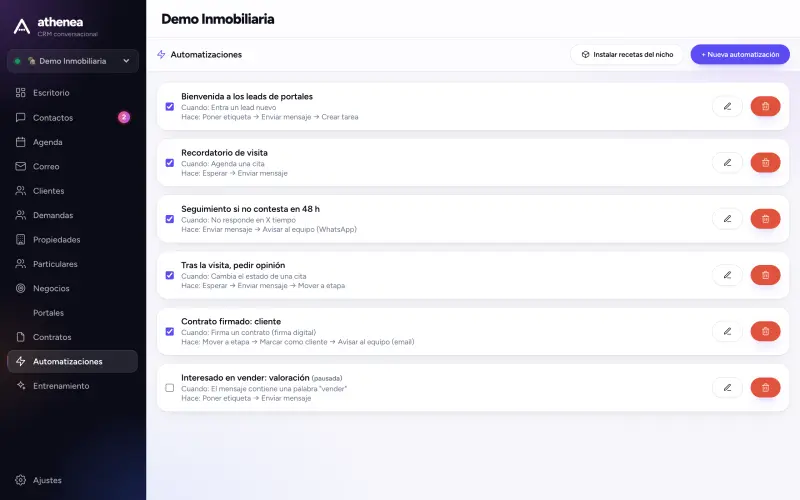Screen dimensions: 800x500
Task: Click 'Cuando: Cambia el estado de una cita'
Action: point(244,276)
